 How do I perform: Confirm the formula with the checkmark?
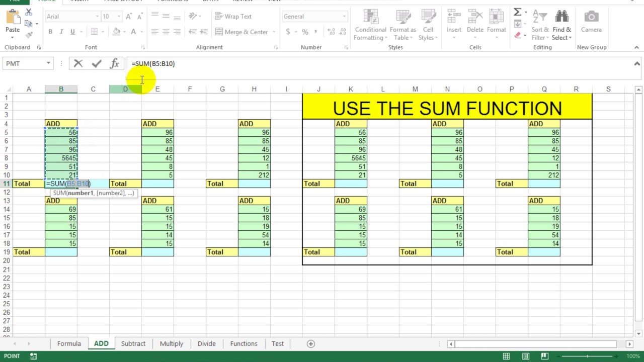(97, 63)
